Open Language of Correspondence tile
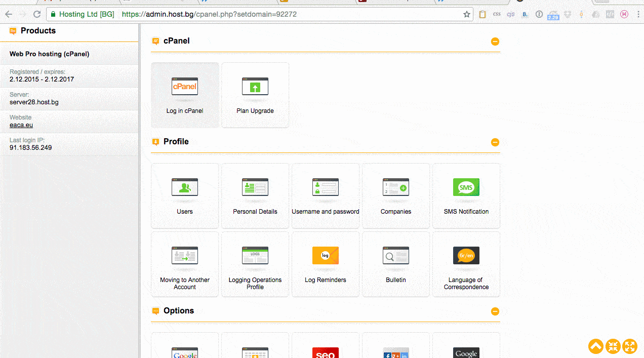This screenshot has width=644, height=358. tap(466, 264)
